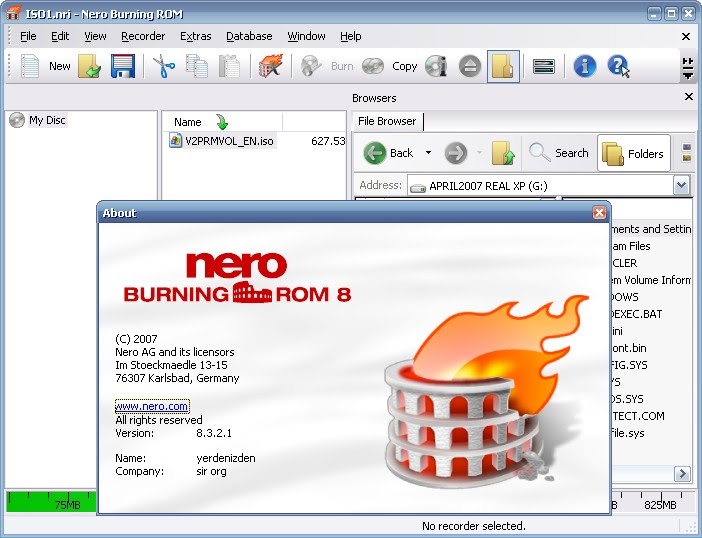This screenshot has height=538, width=702.
Task: Open the View menu
Action: pos(95,36)
